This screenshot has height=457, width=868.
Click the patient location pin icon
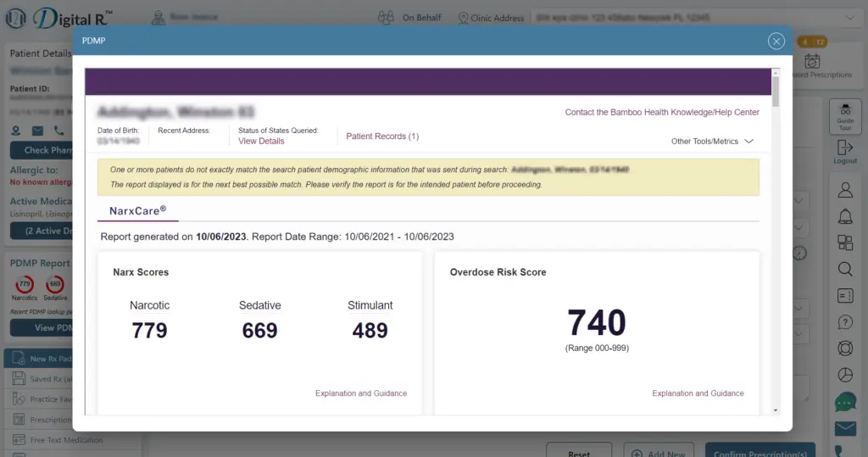pyautogui.click(x=16, y=131)
